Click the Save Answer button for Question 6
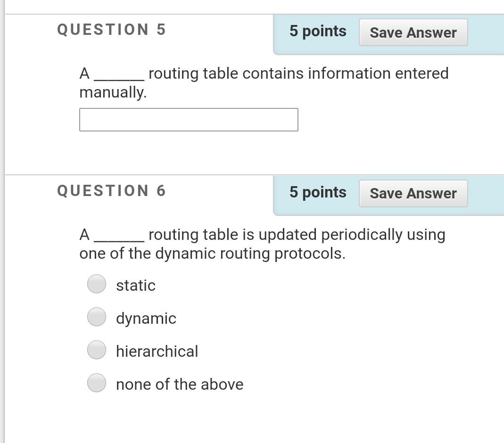The width and height of the screenshot is (504, 443). pyautogui.click(x=413, y=193)
